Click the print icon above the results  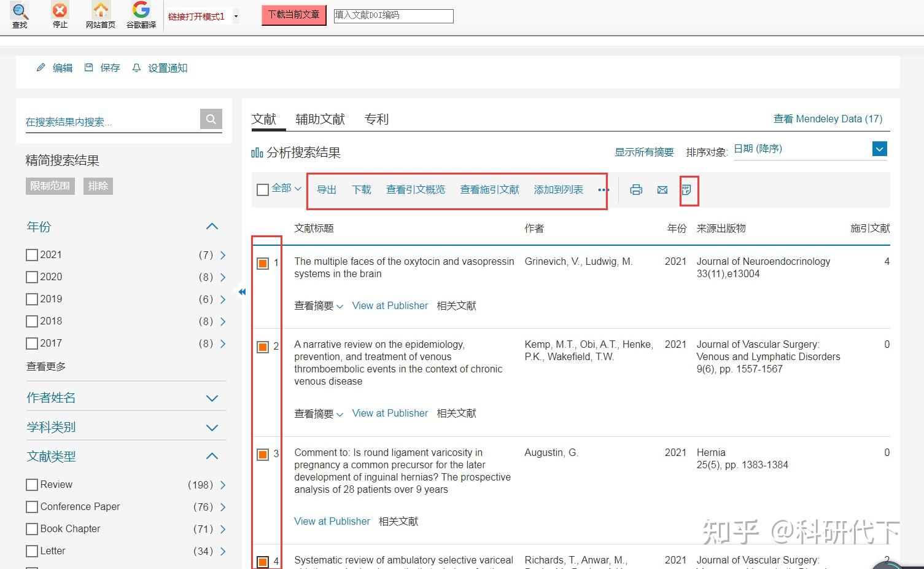pyautogui.click(x=636, y=190)
